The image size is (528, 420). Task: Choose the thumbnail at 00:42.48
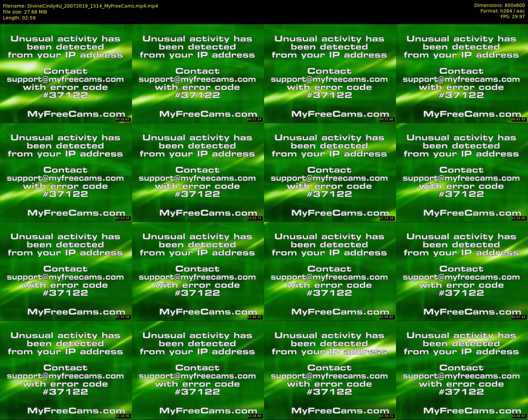[x=462, y=73]
